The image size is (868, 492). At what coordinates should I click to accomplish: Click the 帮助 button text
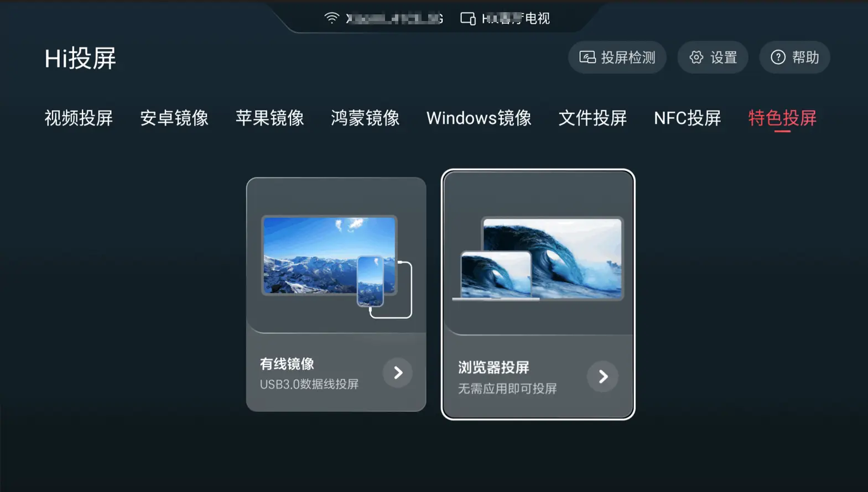tap(805, 57)
